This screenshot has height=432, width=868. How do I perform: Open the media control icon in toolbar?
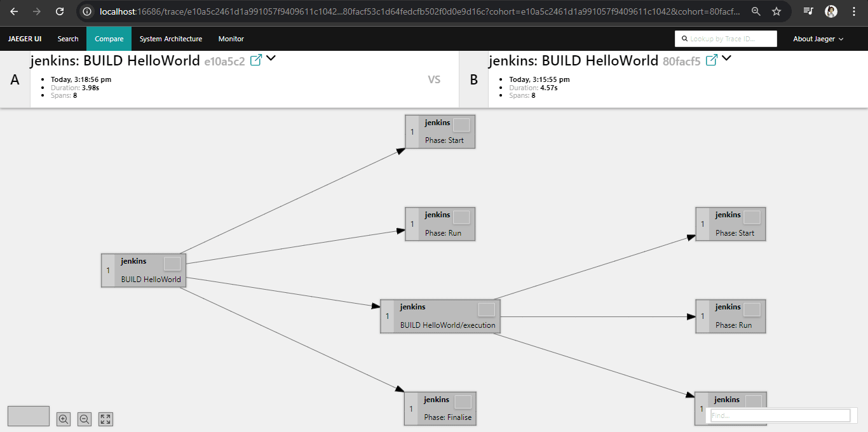808,11
